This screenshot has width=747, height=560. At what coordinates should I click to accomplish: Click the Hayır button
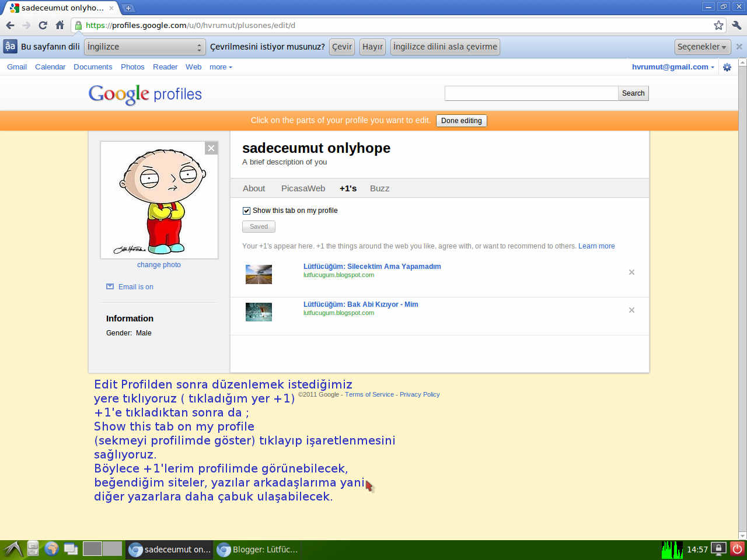tap(372, 47)
